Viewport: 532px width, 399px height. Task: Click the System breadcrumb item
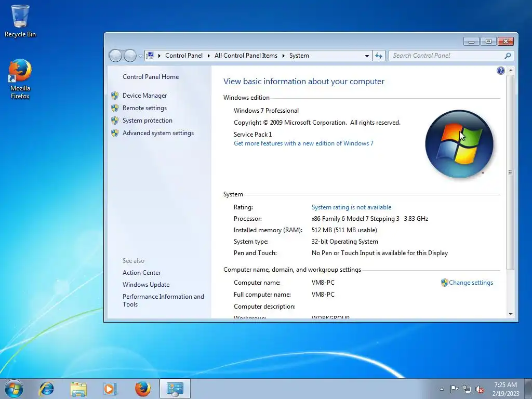click(x=299, y=56)
